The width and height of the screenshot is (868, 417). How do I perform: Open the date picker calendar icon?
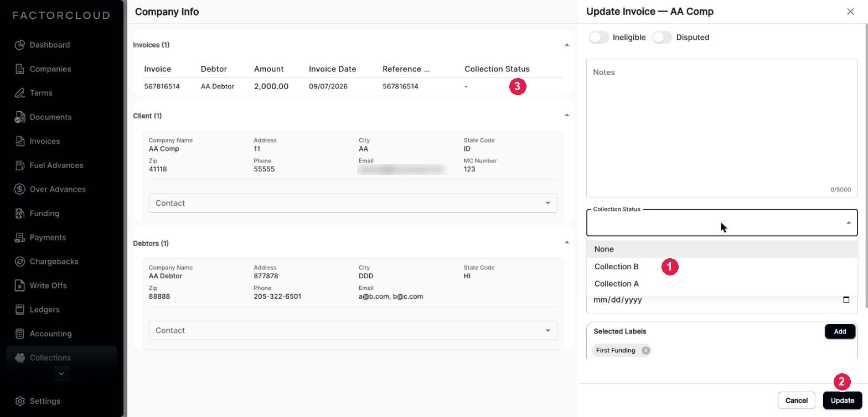(846, 300)
